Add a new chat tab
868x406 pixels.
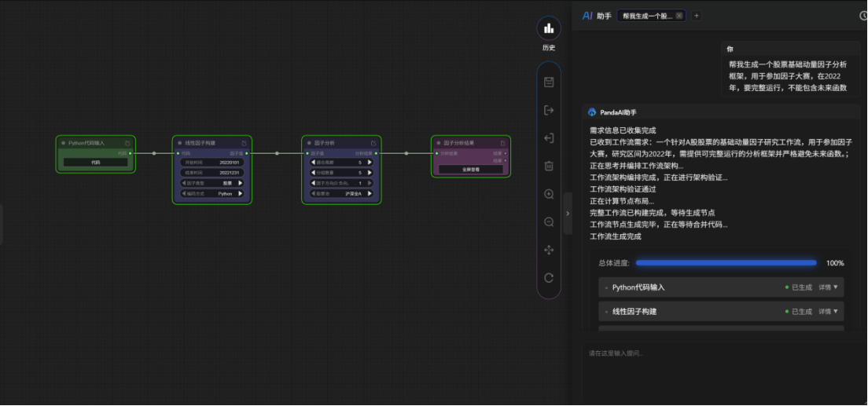(x=696, y=16)
